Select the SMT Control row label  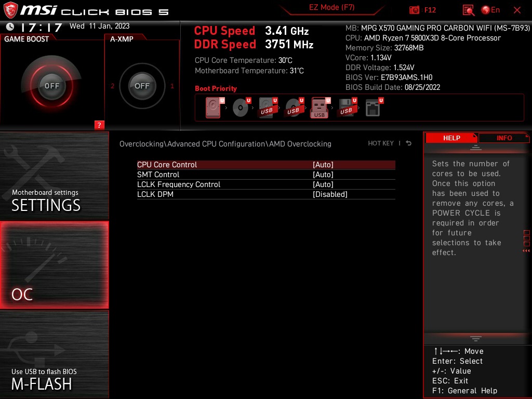click(x=158, y=175)
